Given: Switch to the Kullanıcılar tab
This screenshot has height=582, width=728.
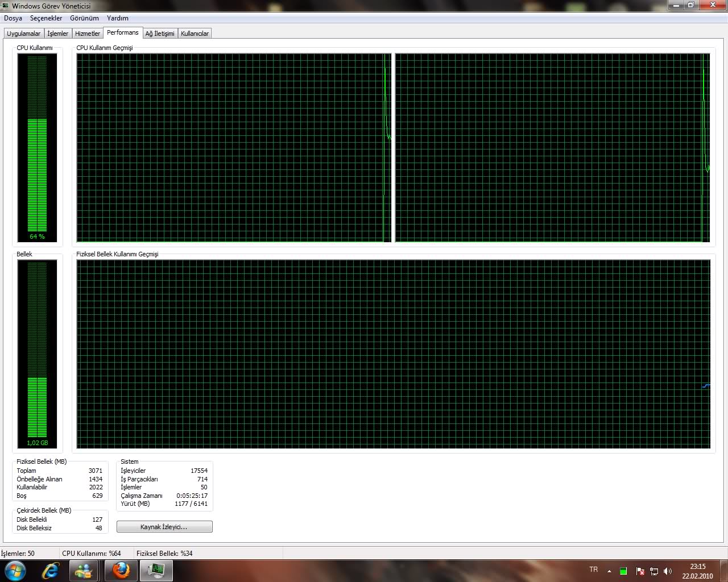Looking at the screenshot, I should (x=195, y=34).
